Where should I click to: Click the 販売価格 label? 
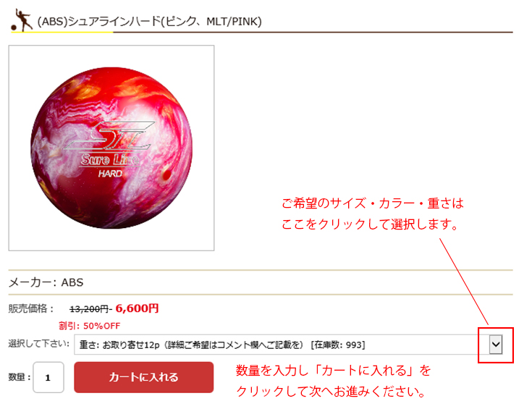[x=31, y=308]
